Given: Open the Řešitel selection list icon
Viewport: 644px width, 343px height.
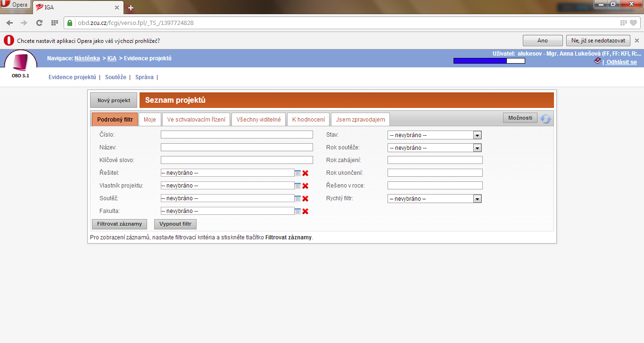Looking at the screenshot, I should point(297,173).
